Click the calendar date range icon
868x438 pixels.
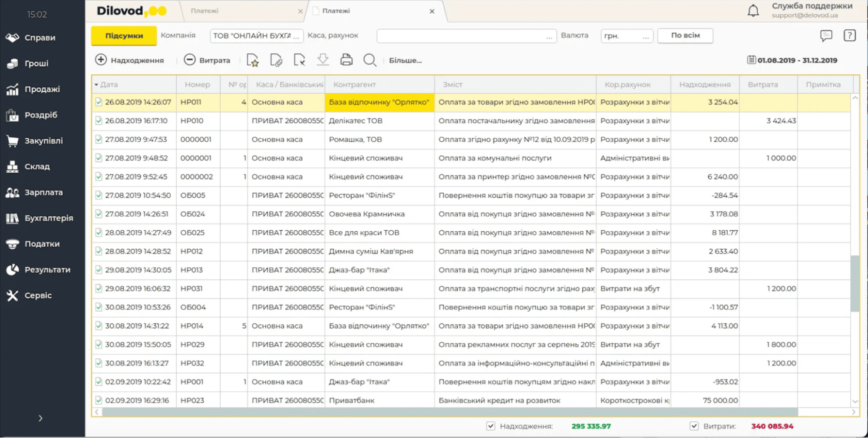tap(751, 60)
